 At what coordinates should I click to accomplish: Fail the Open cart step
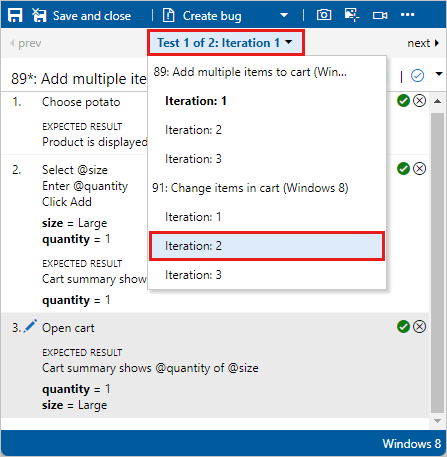click(x=419, y=327)
